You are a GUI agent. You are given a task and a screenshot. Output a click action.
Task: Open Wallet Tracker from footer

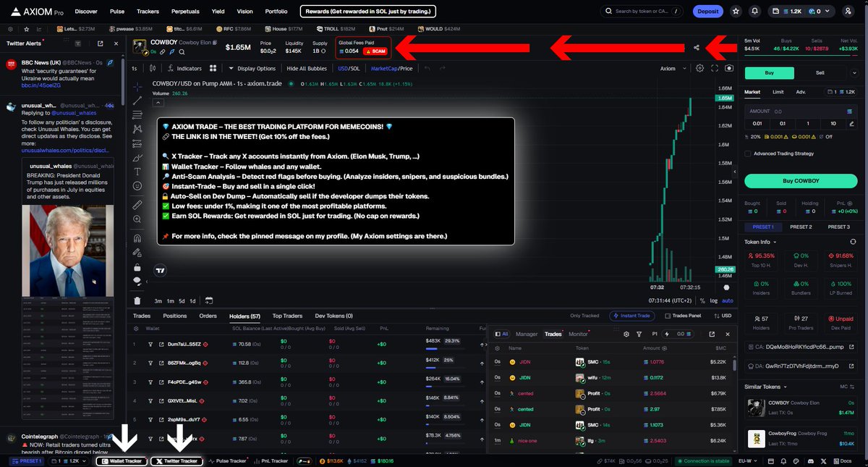[x=122, y=460]
